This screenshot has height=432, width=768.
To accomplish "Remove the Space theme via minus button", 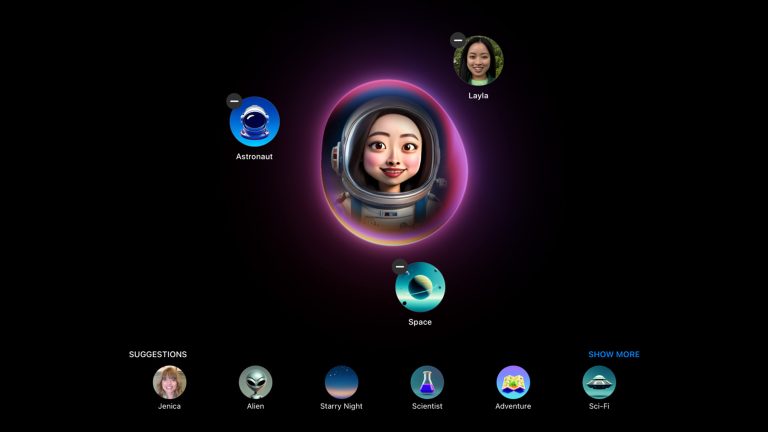I will 400,267.
